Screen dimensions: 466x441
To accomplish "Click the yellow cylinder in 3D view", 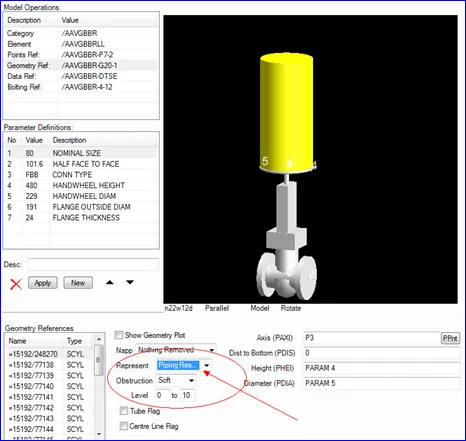I will coord(286,112).
